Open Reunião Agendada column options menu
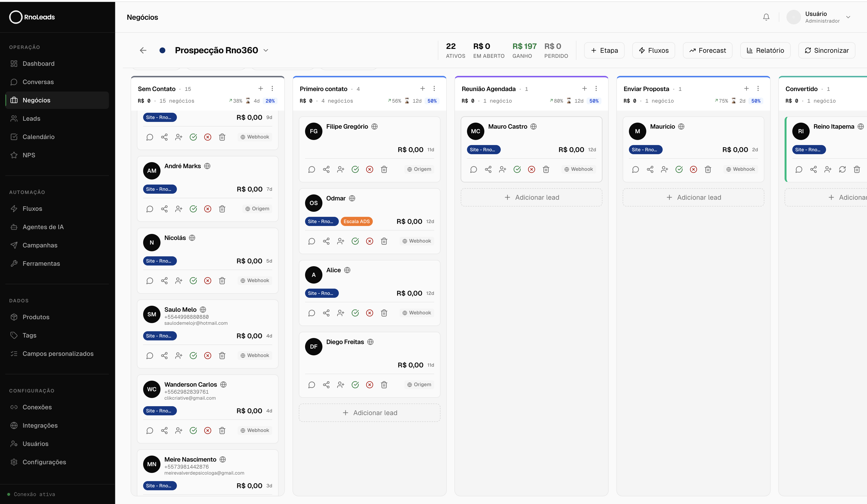This screenshot has width=867, height=504. point(596,88)
